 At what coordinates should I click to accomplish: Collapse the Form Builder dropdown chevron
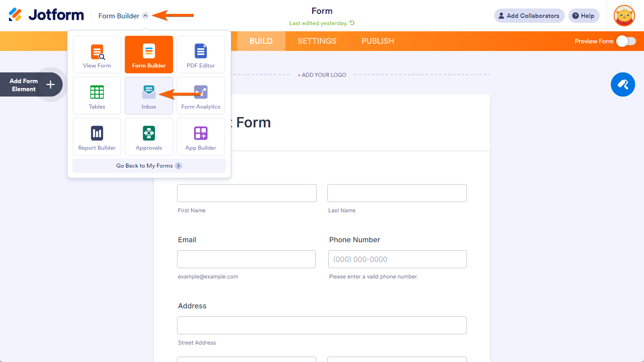(145, 15)
